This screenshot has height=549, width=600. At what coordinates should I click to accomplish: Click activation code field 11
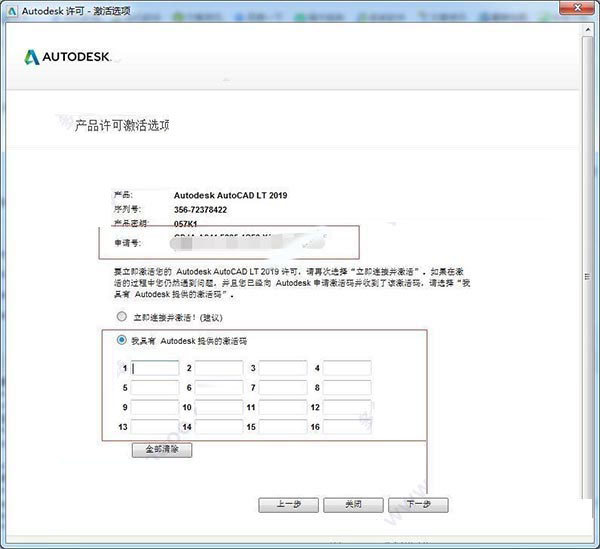[x=283, y=407]
